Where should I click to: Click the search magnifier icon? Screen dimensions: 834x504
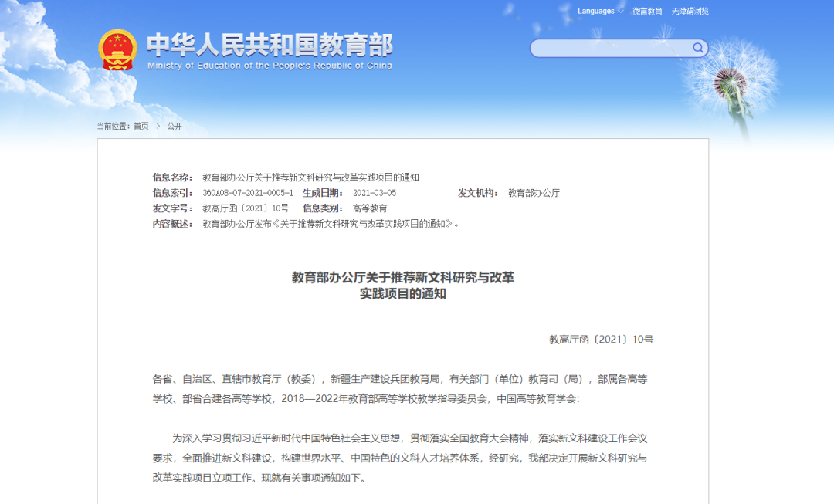(x=698, y=49)
